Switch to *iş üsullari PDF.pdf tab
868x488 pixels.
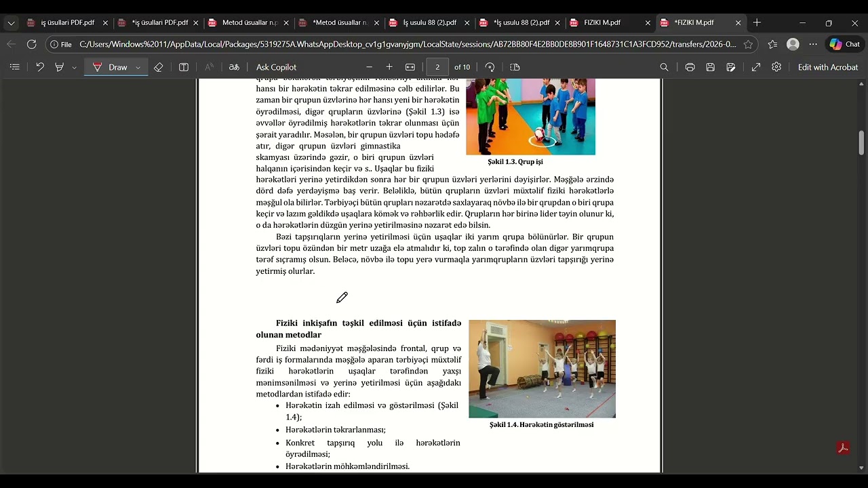pyautogui.click(x=158, y=22)
